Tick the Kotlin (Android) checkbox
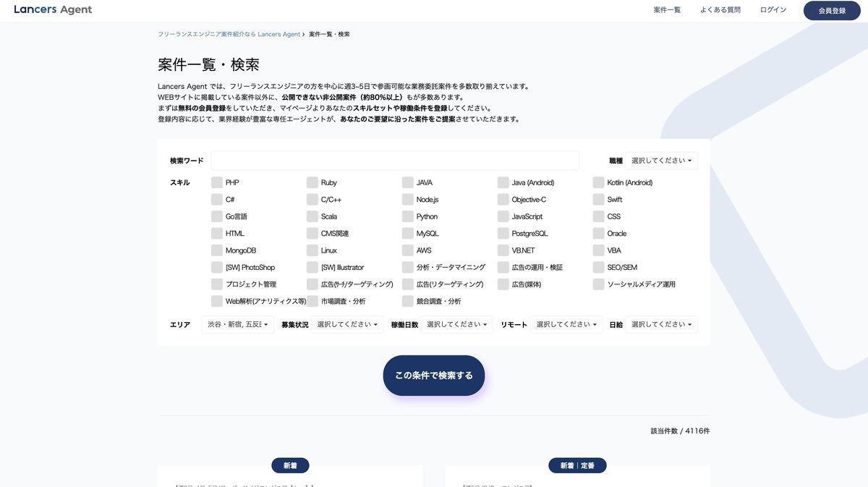The image size is (868, 487). [x=599, y=182]
